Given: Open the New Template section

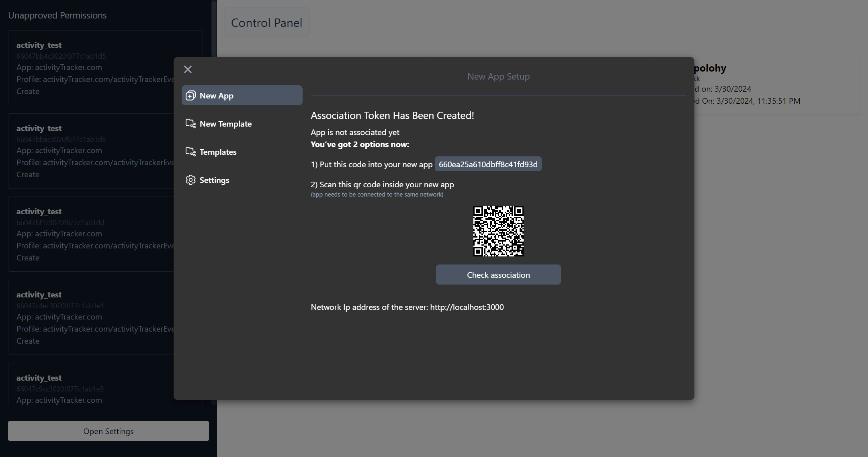Looking at the screenshot, I should coord(242,123).
